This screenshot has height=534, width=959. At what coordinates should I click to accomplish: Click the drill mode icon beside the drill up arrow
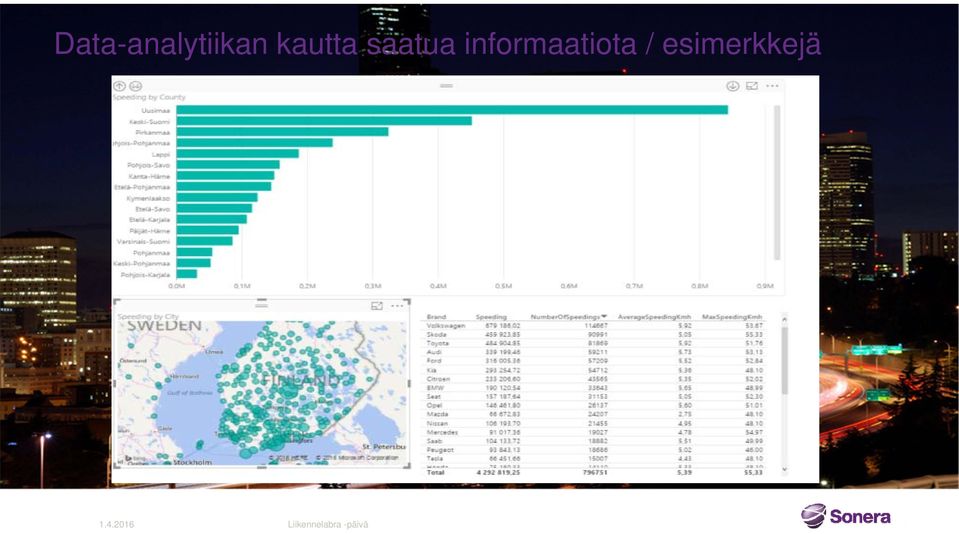pyautogui.click(x=136, y=86)
